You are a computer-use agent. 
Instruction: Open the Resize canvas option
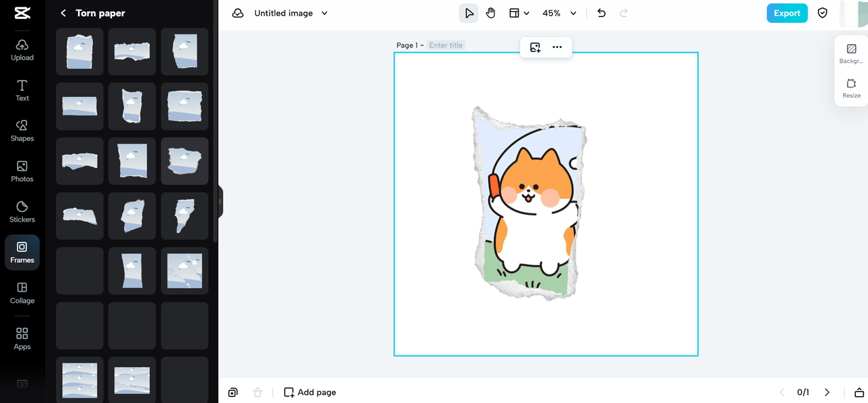[851, 88]
